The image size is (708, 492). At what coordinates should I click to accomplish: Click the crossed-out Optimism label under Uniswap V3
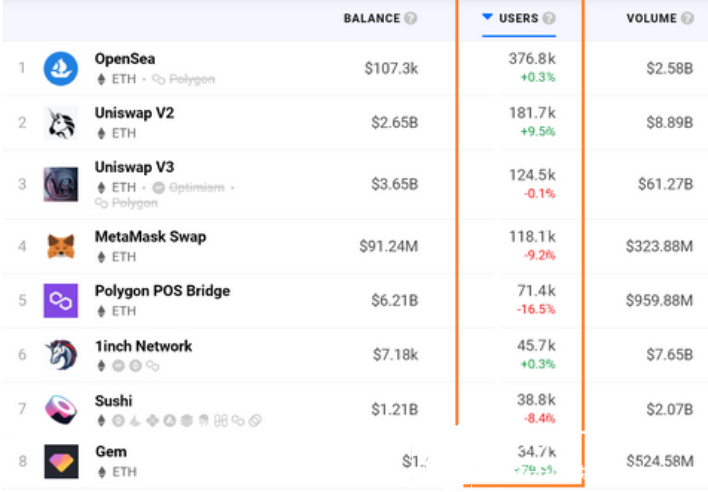(197, 187)
